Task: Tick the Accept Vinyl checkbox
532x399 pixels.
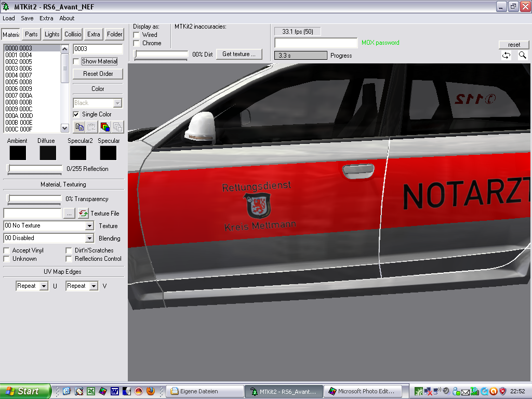Action: [x=6, y=250]
